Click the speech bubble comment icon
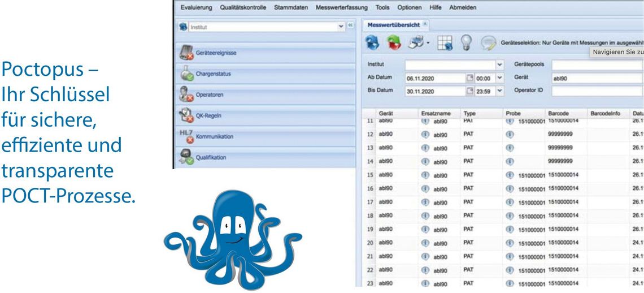The image size is (644, 293). [488, 43]
